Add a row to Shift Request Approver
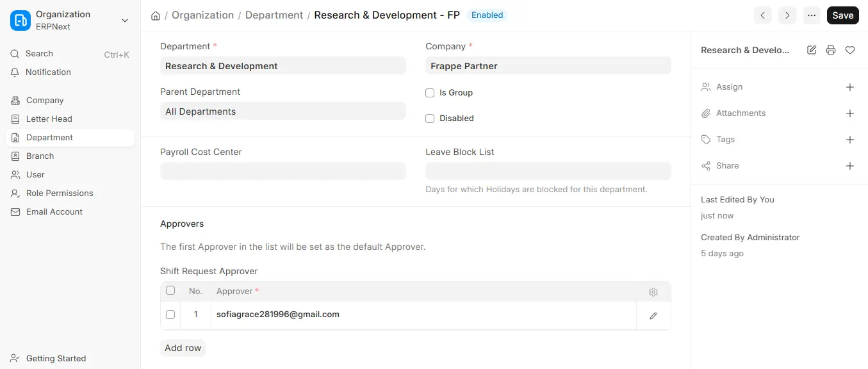 (x=183, y=348)
